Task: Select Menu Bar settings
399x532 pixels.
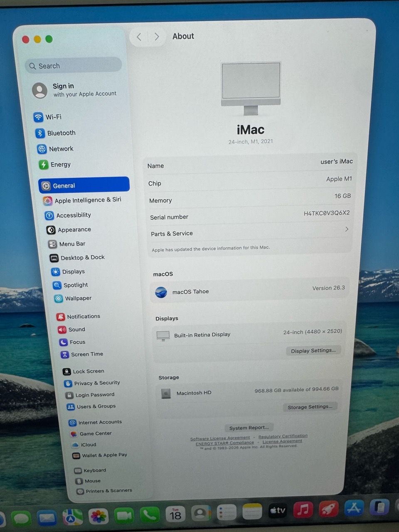Action: click(x=67, y=244)
